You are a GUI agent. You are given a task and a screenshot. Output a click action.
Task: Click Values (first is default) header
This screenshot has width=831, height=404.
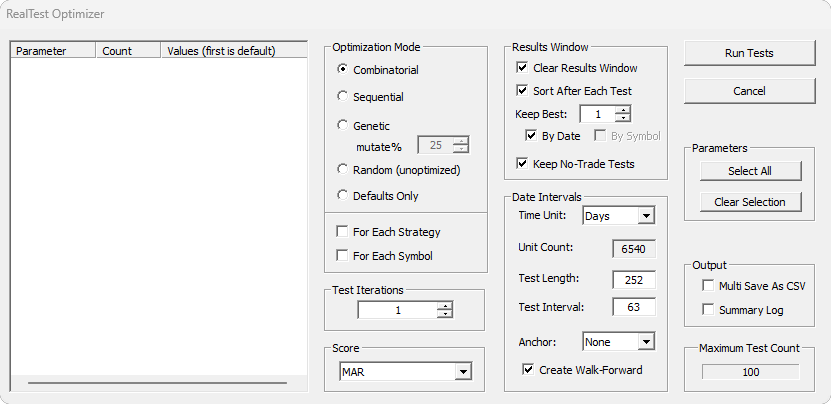[x=234, y=50]
